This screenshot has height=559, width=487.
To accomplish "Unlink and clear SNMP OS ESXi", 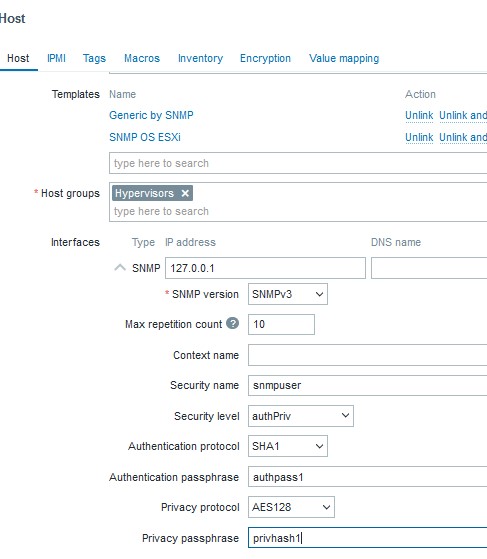I will click(x=463, y=137).
